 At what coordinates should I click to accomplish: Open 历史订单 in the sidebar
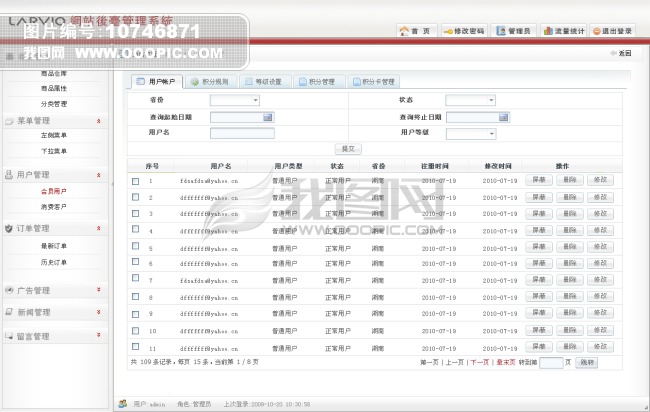tap(54, 262)
